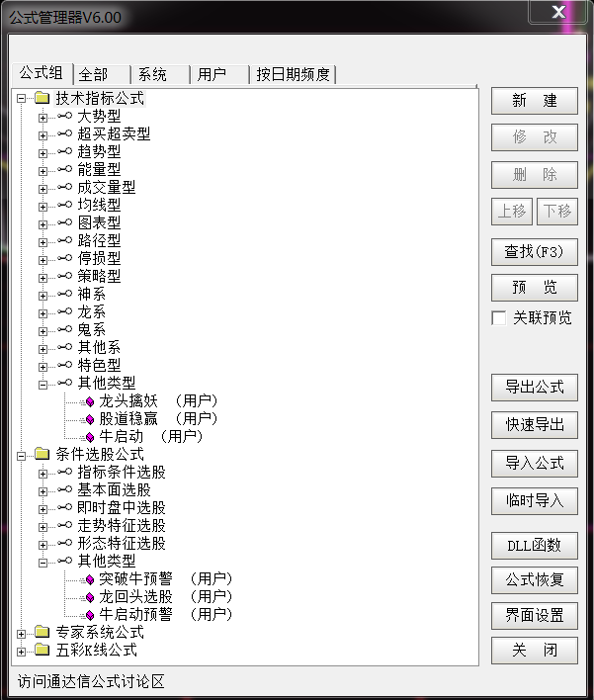Open the 按日期频度 tab
This screenshot has width=594, height=700.
(x=294, y=74)
